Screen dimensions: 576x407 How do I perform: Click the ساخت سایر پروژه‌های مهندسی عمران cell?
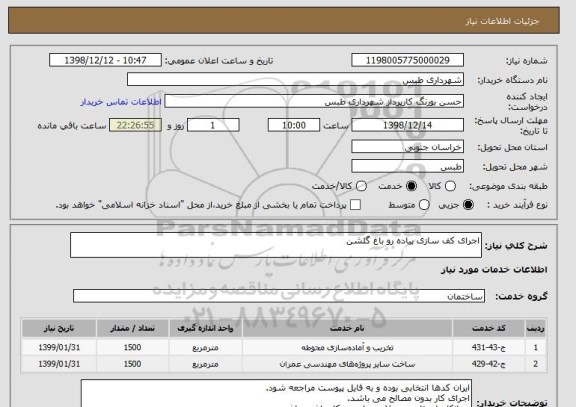point(347,364)
